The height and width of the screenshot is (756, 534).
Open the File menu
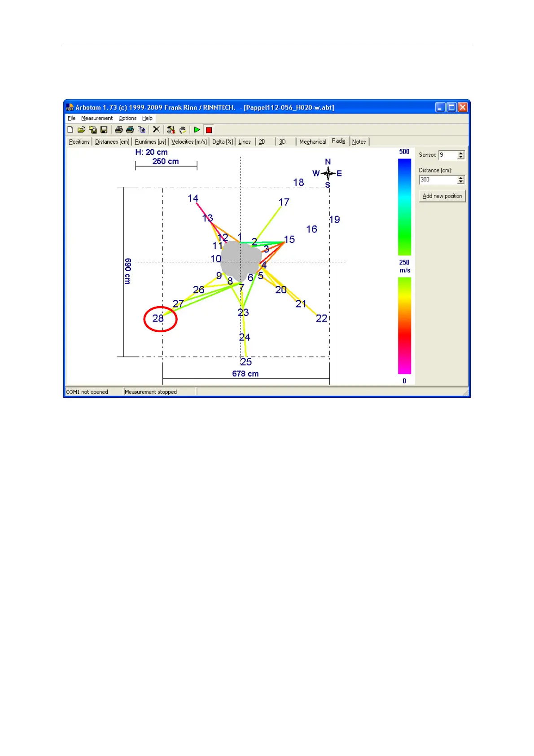click(72, 119)
